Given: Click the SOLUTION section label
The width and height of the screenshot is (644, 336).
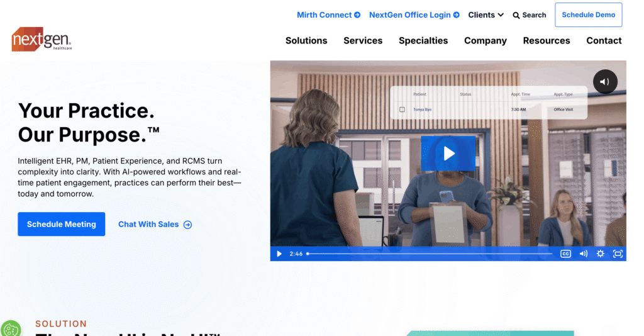Looking at the screenshot, I should click(x=61, y=323).
